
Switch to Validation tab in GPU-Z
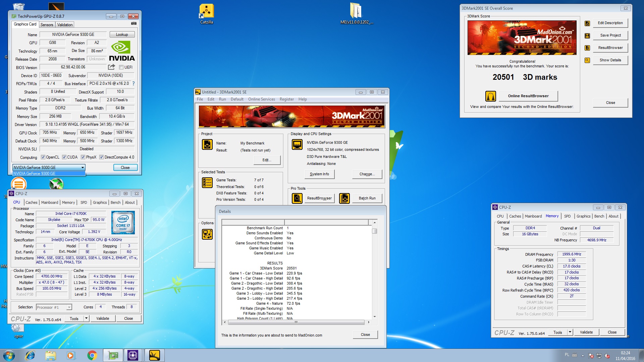[x=65, y=25]
